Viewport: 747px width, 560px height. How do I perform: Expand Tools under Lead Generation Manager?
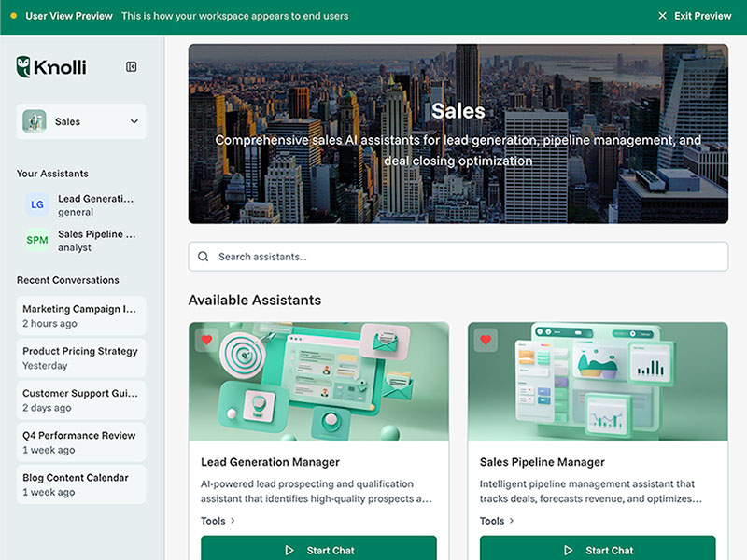point(218,521)
